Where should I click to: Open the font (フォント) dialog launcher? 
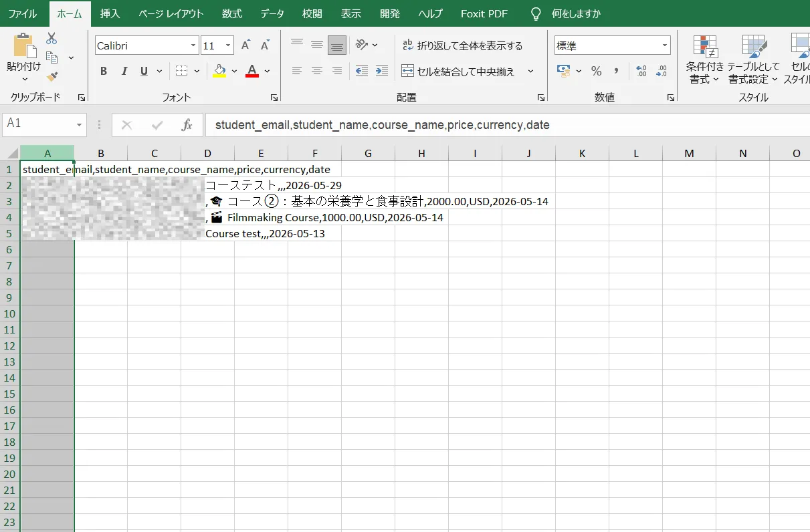point(274,98)
